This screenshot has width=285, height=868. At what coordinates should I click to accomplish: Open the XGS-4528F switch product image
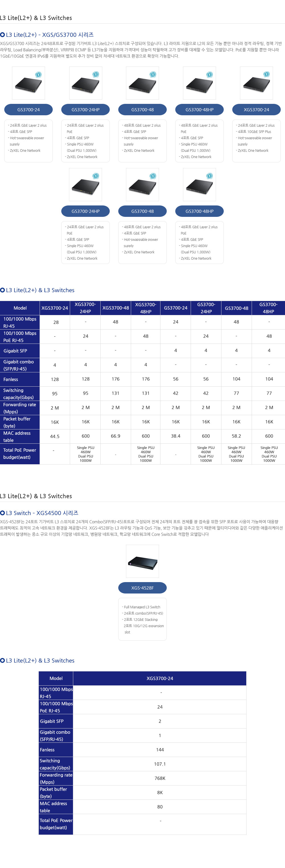142,561
